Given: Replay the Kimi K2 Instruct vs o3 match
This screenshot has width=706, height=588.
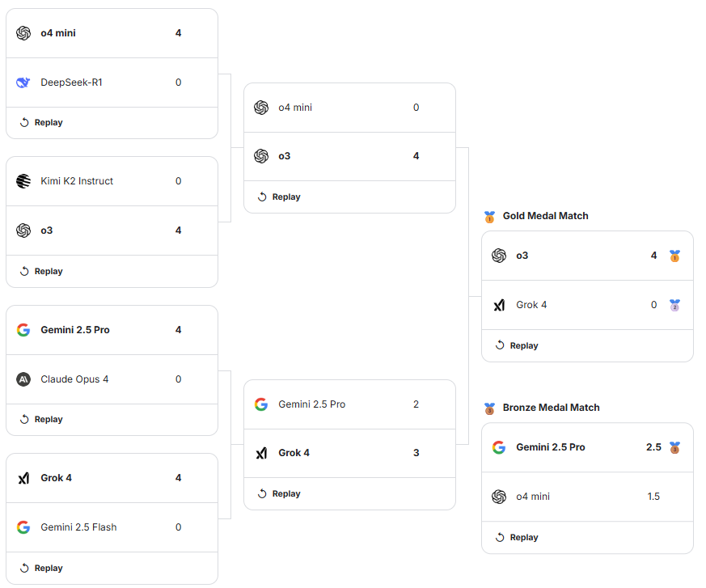Looking at the screenshot, I should 41,272.
